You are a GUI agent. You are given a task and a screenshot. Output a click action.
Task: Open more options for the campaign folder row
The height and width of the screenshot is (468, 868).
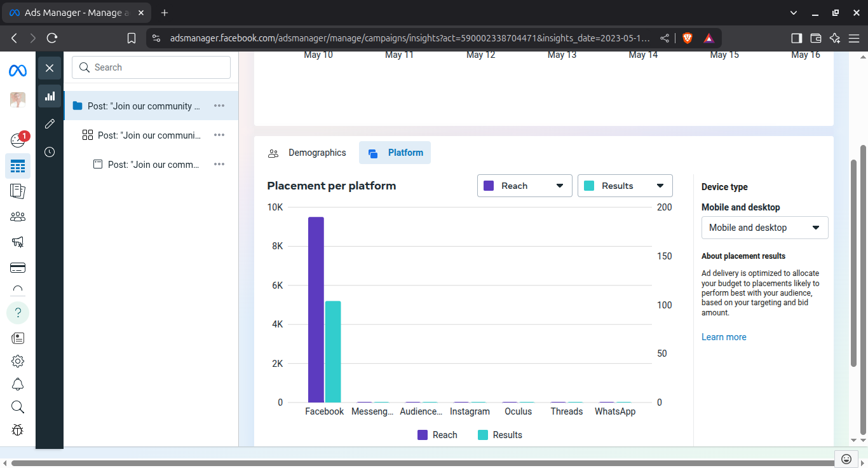click(x=219, y=106)
